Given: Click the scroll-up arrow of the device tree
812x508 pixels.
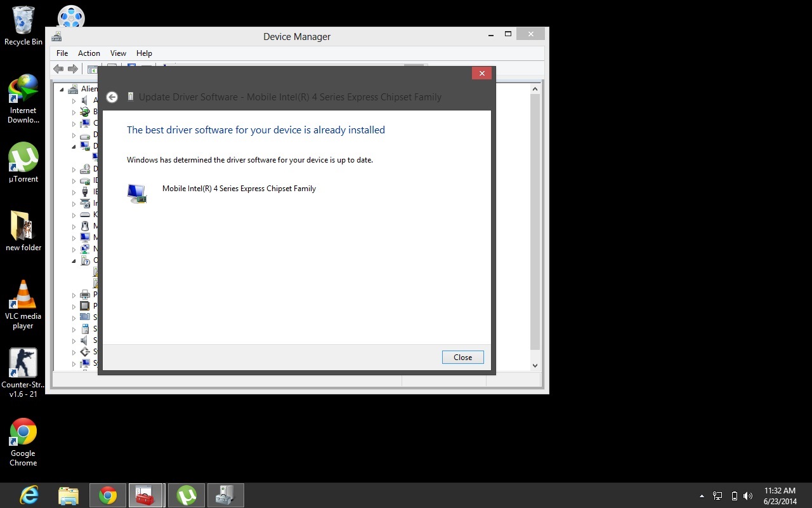Looking at the screenshot, I should click(535, 89).
